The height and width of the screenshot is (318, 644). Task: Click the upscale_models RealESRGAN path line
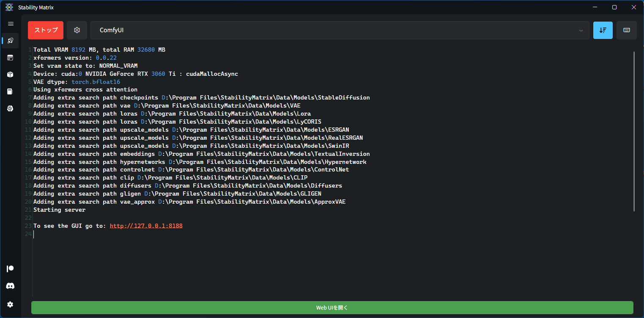(198, 138)
